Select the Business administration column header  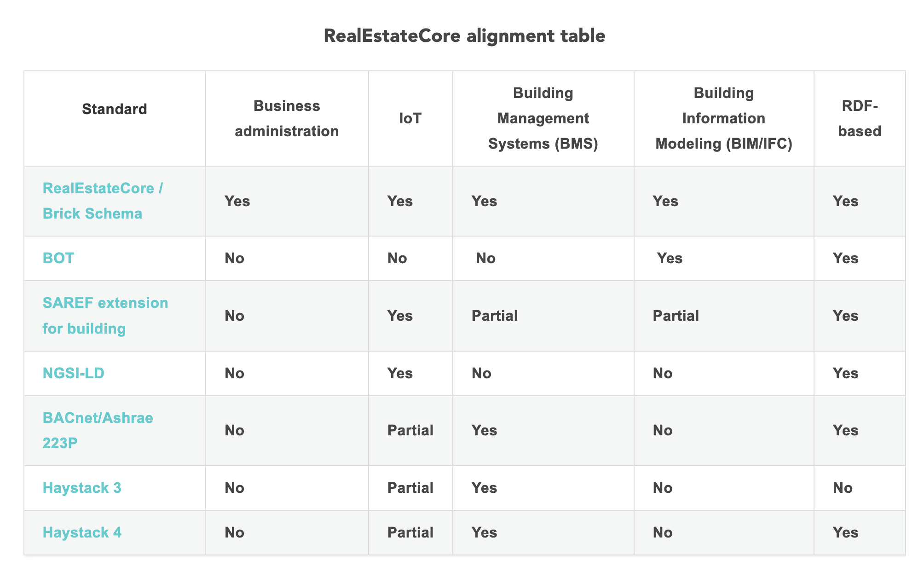click(287, 119)
